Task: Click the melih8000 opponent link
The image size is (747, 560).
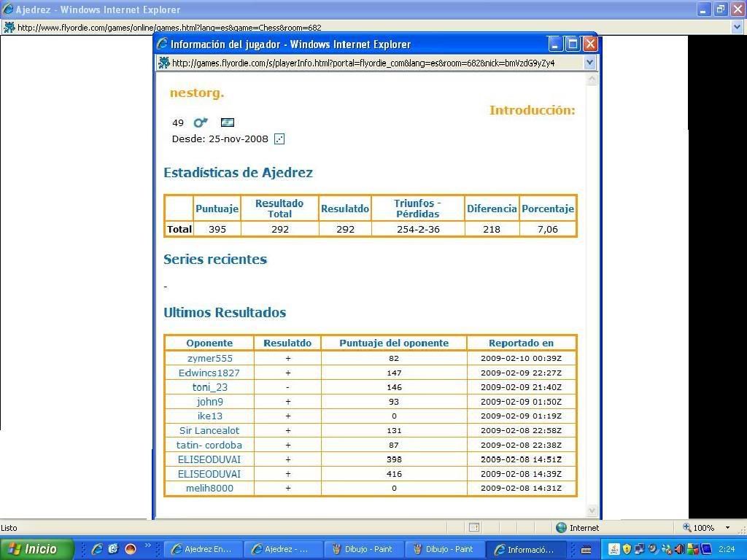Action: coord(209,488)
